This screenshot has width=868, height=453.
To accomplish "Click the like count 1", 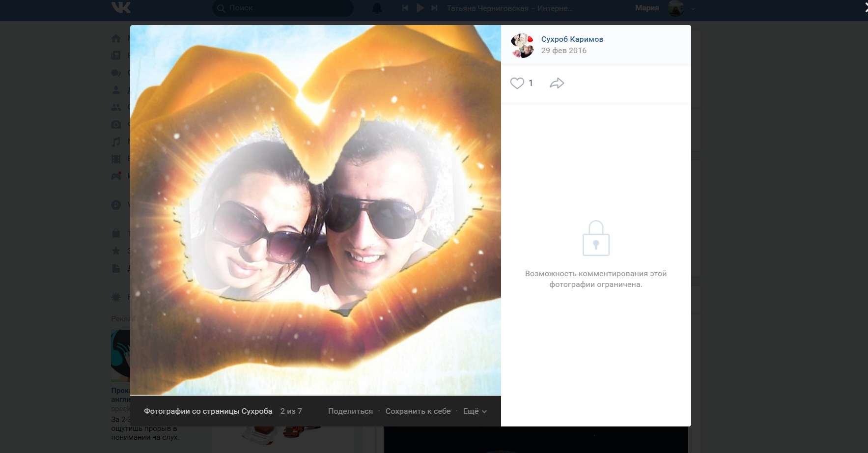I will (531, 83).
